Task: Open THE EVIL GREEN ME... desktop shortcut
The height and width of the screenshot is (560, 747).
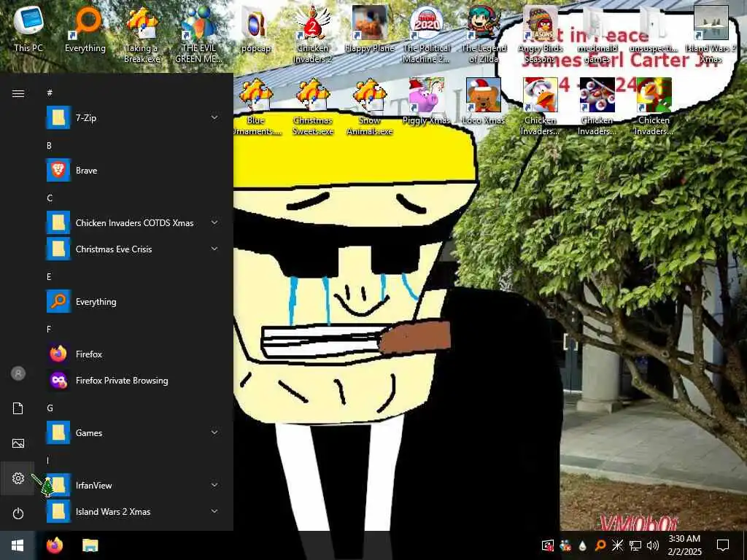Action: [x=198, y=34]
